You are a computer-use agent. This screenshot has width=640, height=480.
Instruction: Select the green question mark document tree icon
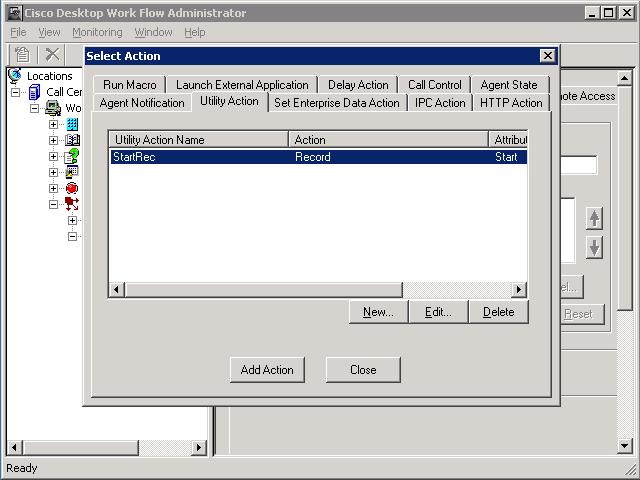point(72,156)
